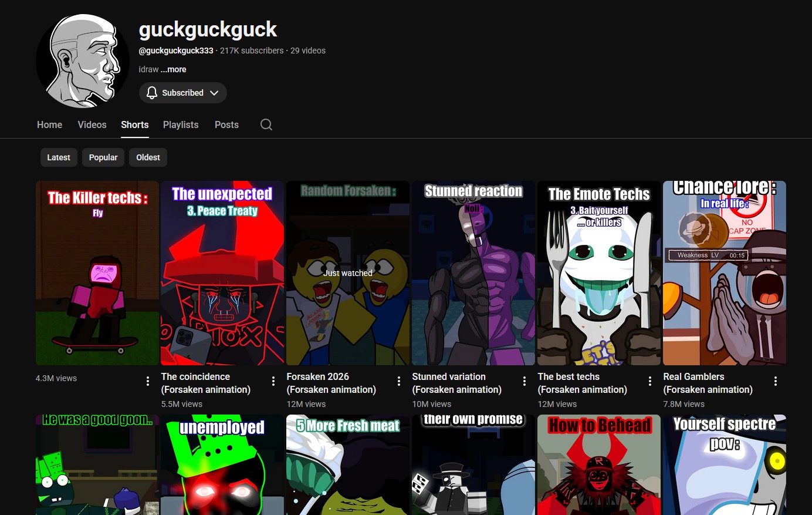Play the He was a good goon thumbnail

97,465
